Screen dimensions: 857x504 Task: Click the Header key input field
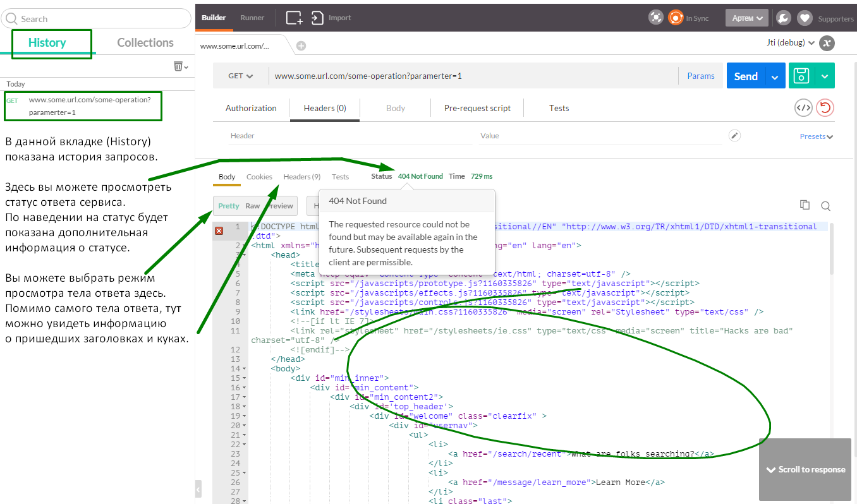tap(351, 136)
